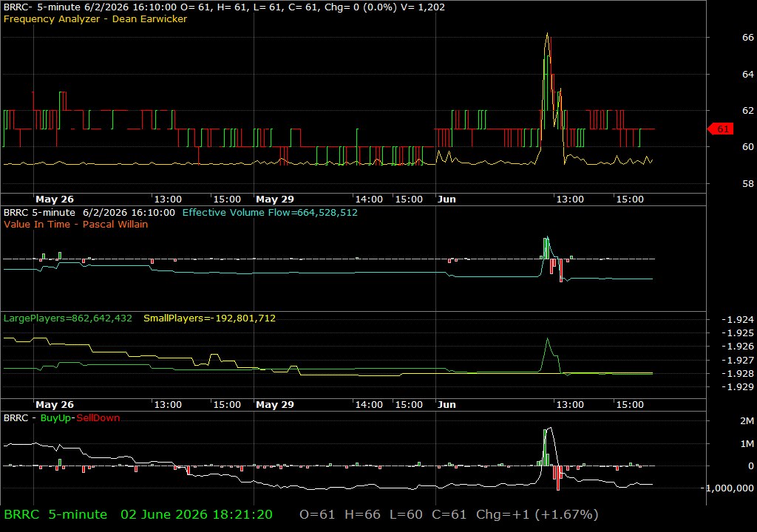Click status bar 'BRRC 5-minute' text

(x=55, y=514)
